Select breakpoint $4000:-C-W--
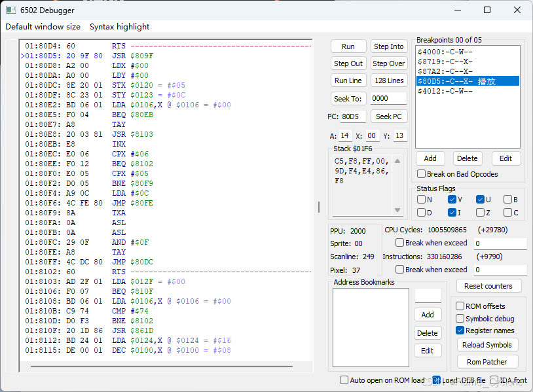The image size is (533, 392). [x=468, y=52]
